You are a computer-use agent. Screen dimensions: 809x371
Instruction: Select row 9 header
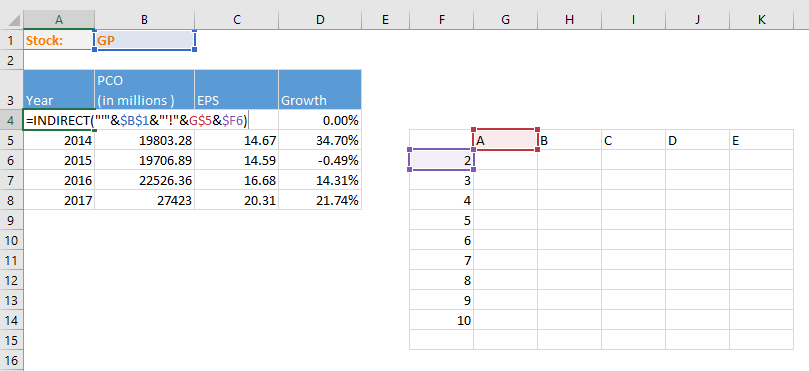pos(11,220)
